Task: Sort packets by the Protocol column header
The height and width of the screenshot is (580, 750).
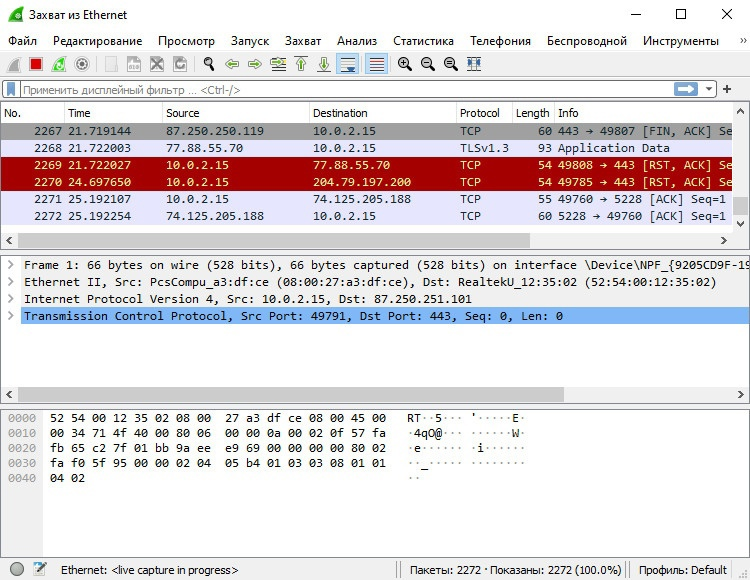Action: pyautogui.click(x=480, y=113)
